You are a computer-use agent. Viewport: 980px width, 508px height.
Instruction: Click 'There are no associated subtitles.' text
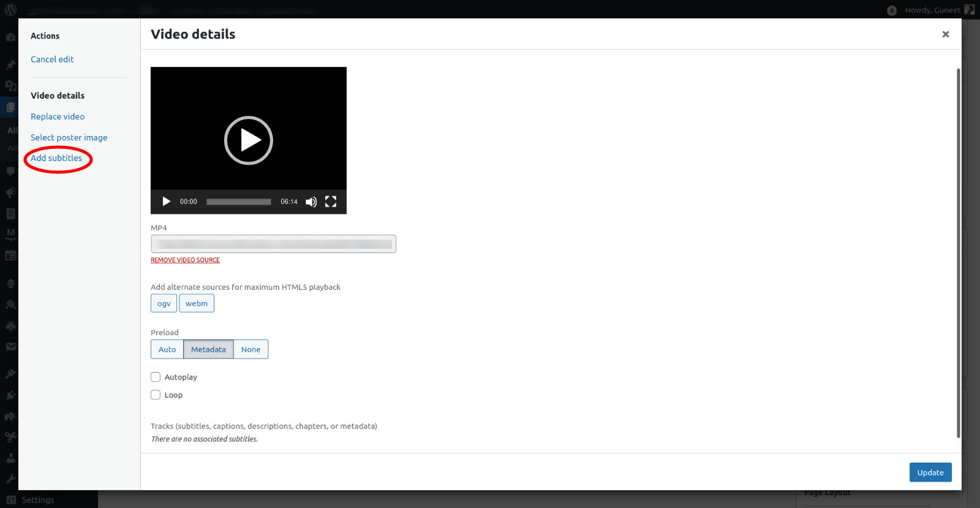pyautogui.click(x=205, y=439)
